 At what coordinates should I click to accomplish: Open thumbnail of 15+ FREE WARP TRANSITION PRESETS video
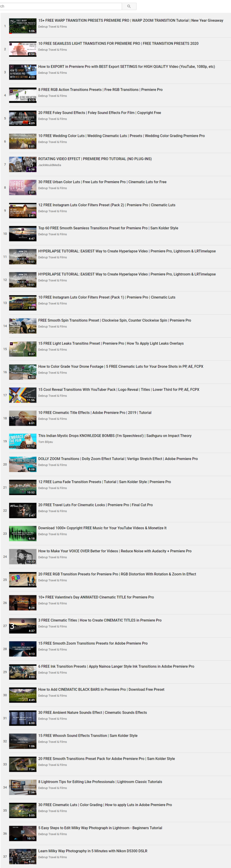pos(23,26)
